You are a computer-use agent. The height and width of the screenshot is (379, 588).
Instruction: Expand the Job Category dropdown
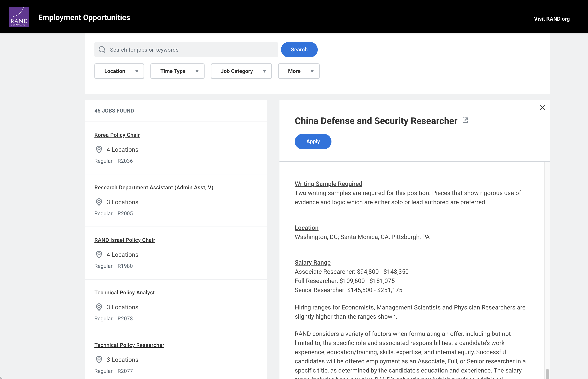click(x=241, y=71)
